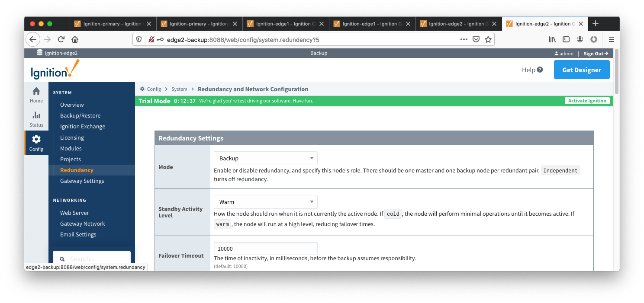This screenshot has width=644, height=303.
Task: Click the "Standby Activity Level" label
Action: [x=180, y=212]
